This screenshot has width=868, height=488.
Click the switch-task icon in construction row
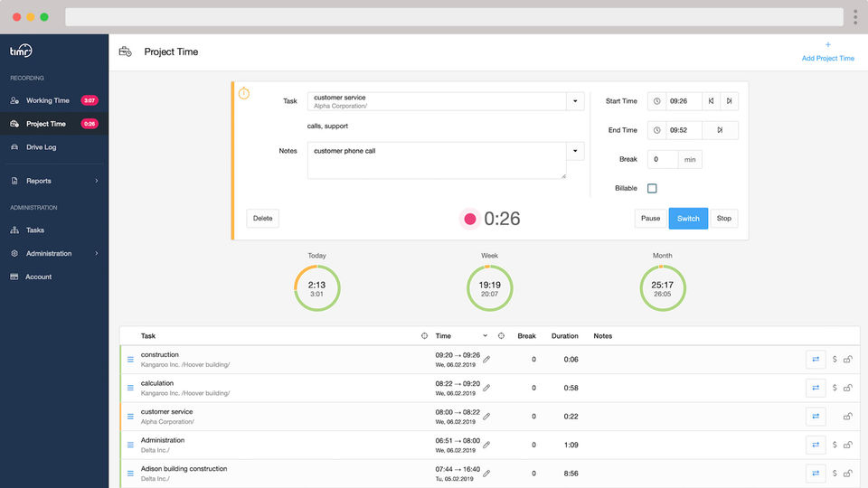[x=816, y=360]
